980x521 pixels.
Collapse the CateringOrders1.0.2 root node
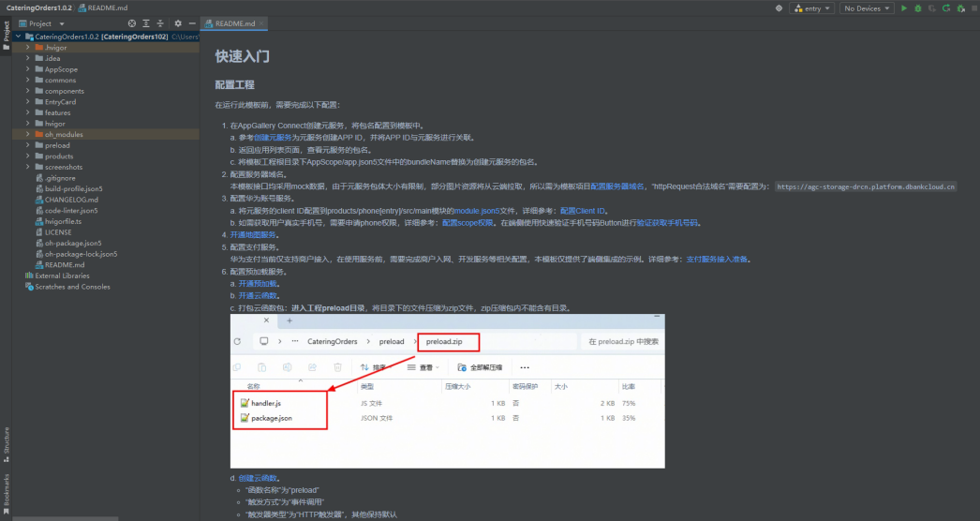(x=19, y=37)
